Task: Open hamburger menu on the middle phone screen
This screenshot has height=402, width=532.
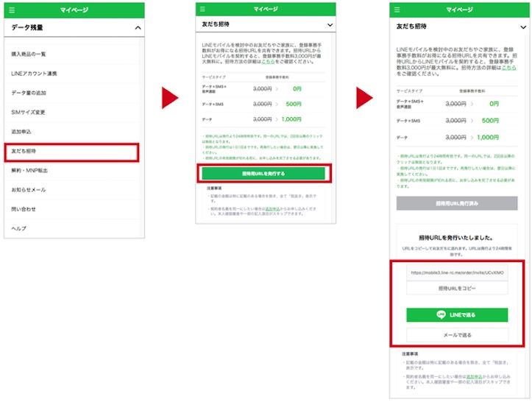Action: pyautogui.click(x=202, y=9)
